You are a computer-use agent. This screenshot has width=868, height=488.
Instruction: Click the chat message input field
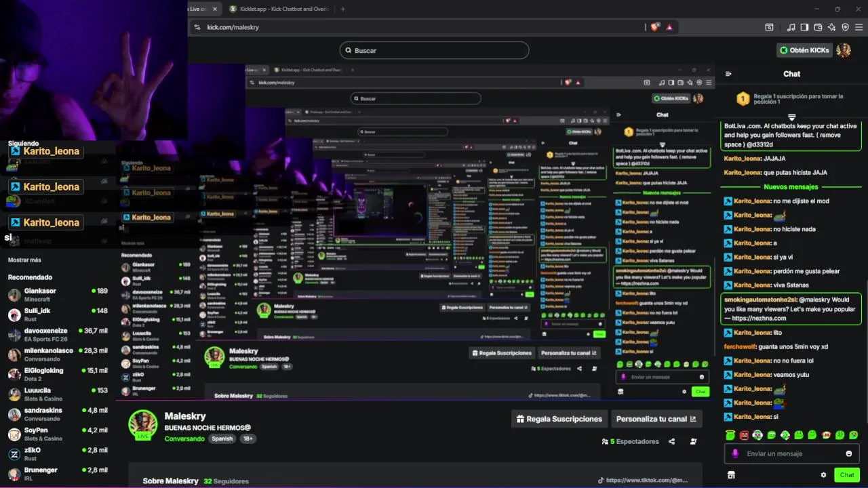[791, 453]
